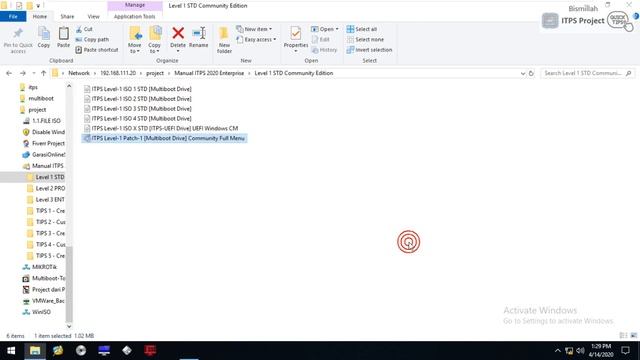Click Paste shortcut in the ribbon
This screenshot has height=360, width=640.
97,50
